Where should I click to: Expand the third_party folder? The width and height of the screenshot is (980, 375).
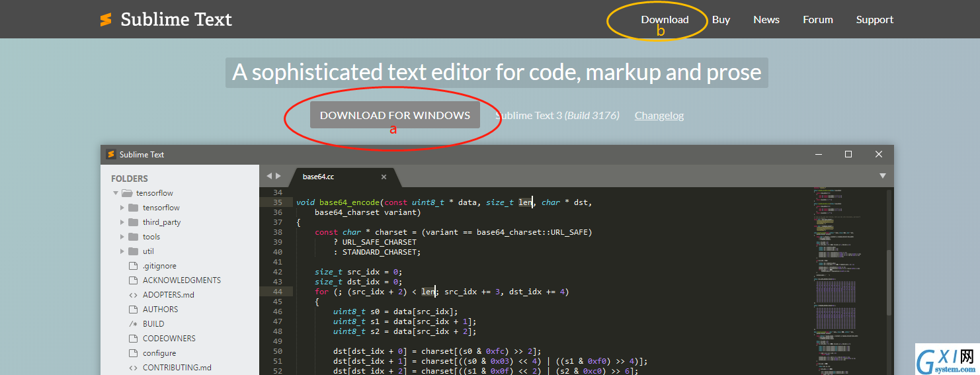(122, 222)
